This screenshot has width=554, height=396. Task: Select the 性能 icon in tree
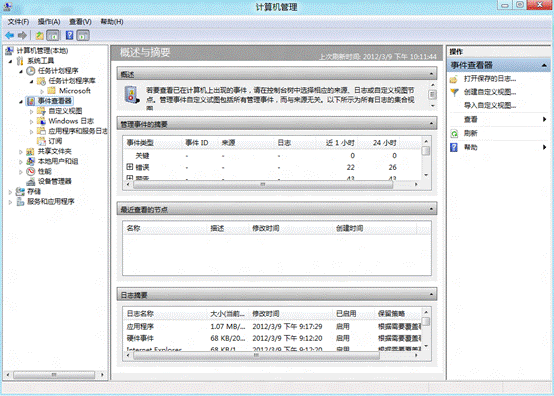click(x=31, y=171)
